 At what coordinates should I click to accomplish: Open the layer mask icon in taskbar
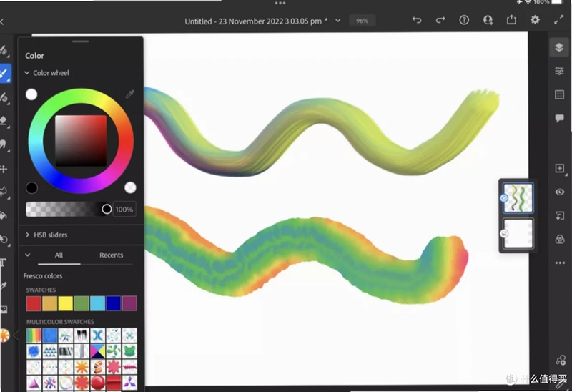pyautogui.click(x=560, y=216)
